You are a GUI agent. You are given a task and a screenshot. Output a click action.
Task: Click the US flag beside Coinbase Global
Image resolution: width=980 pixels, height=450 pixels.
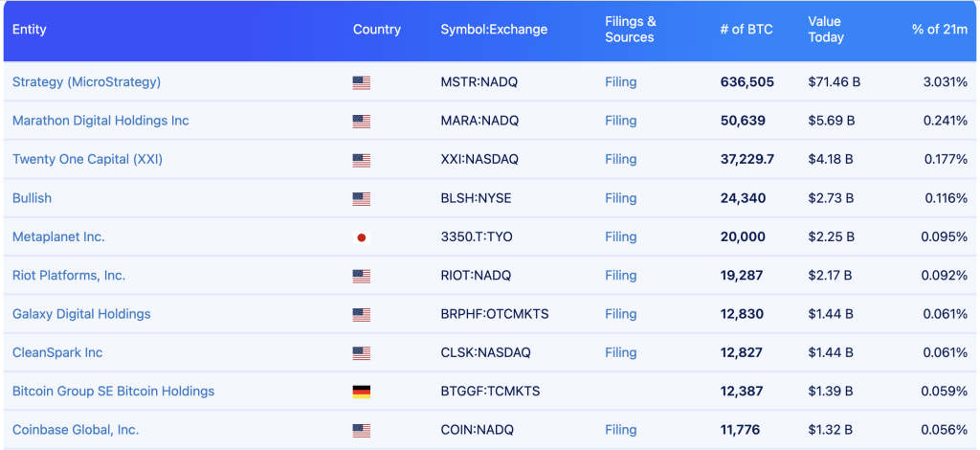pyautogui.click(x=361, y=430)
